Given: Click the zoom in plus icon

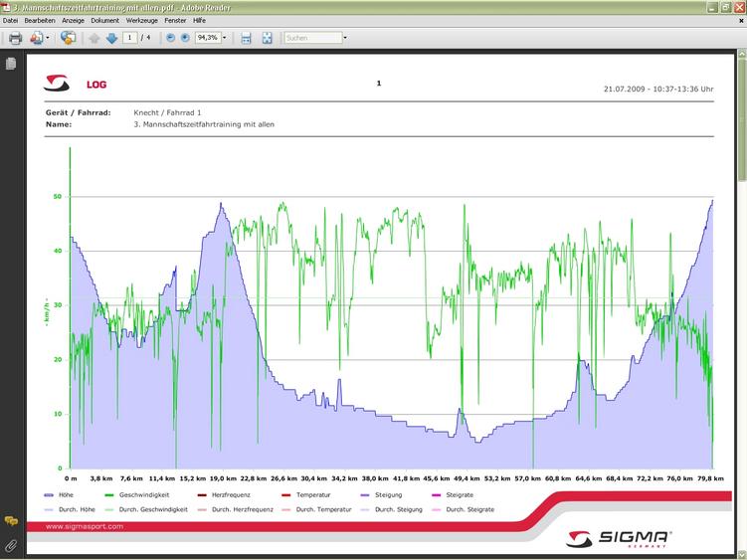Looking at the screenshot, I should (x=185, y=38).
